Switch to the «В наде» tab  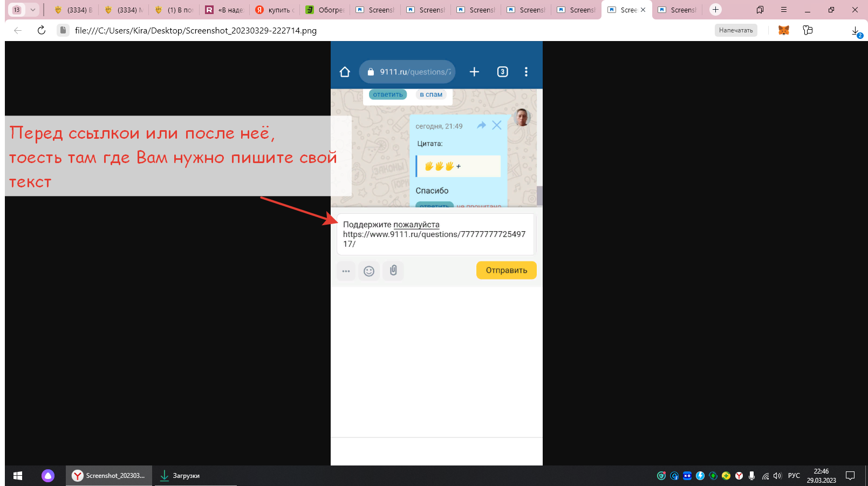224,10
